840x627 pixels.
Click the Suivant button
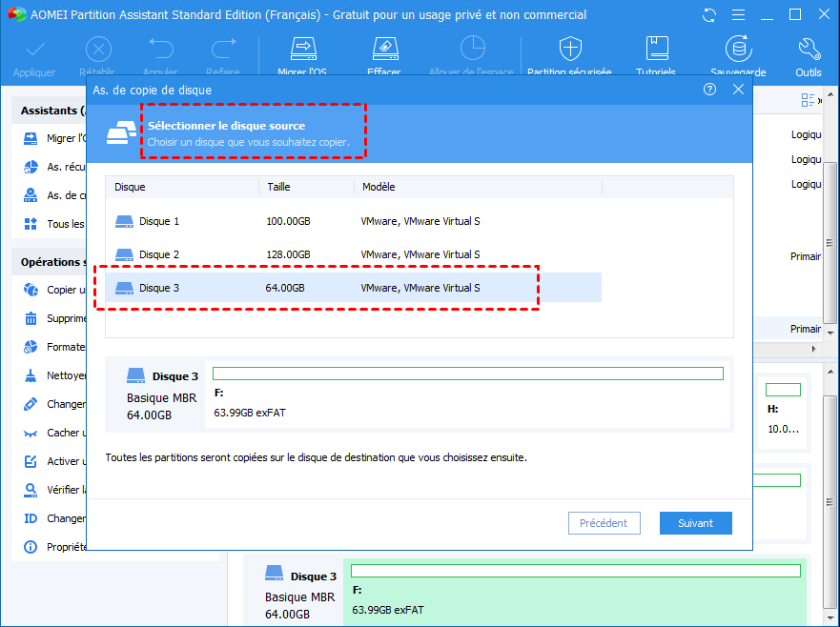(695, 523)
